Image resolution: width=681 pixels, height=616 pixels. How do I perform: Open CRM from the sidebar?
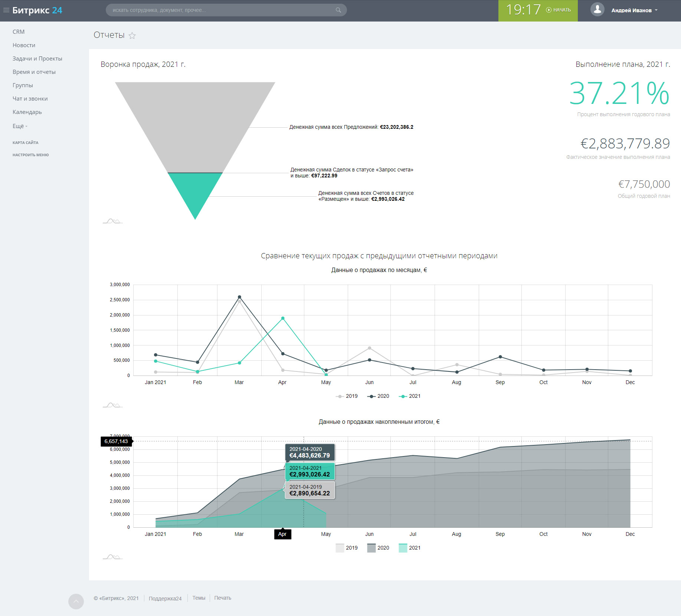(19, 32)
